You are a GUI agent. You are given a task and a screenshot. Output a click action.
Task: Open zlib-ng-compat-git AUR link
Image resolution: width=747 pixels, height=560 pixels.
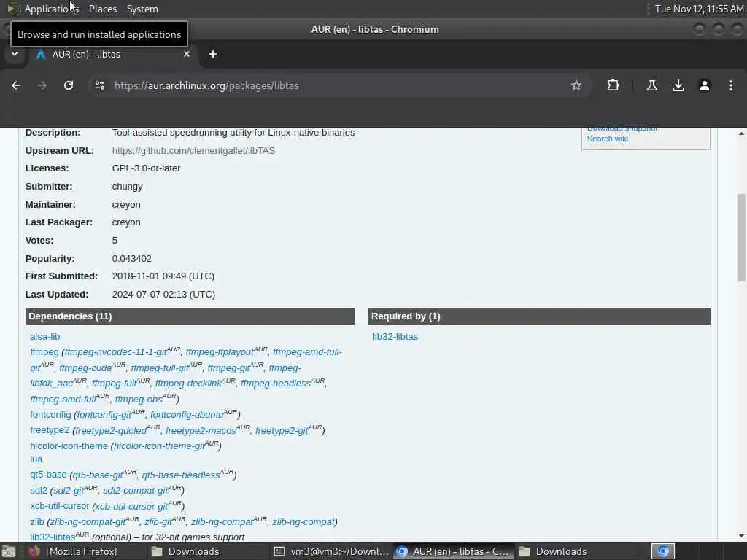(88, 522)
